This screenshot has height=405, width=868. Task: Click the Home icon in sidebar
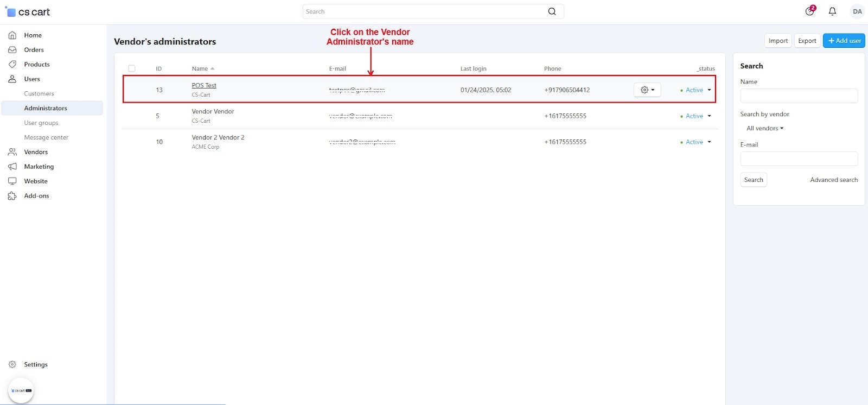pos(12,35)
